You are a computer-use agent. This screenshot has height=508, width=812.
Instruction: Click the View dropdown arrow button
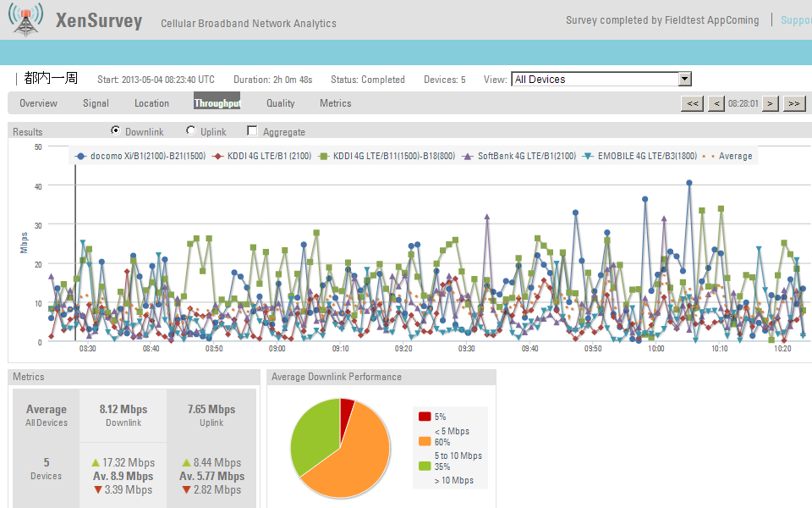[x=684, y=80]
